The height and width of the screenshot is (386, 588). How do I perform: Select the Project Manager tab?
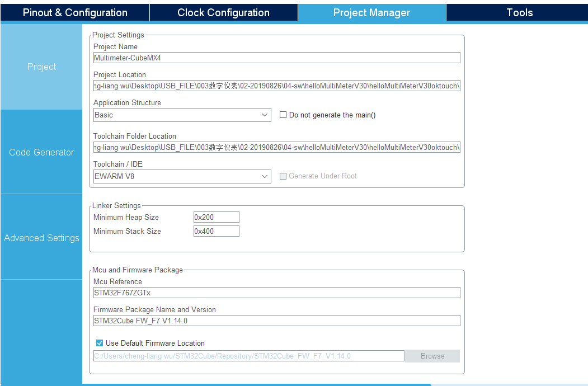pyautogui.click(x=371, y=12)
